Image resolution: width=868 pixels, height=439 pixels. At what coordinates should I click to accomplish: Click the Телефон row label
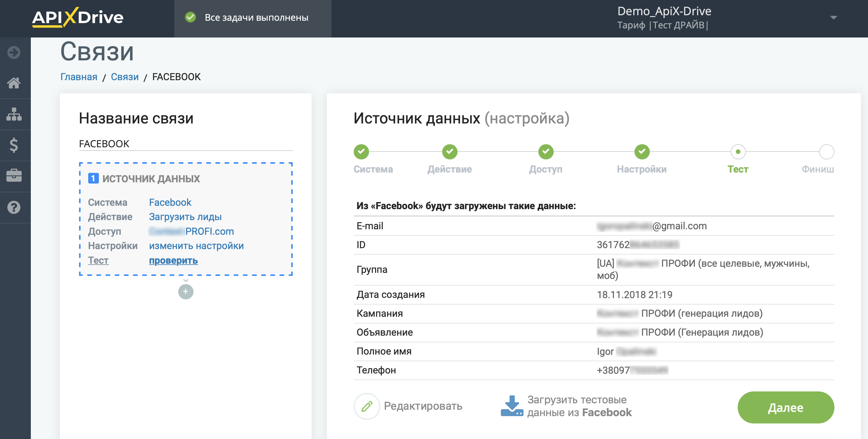point(376,370)
